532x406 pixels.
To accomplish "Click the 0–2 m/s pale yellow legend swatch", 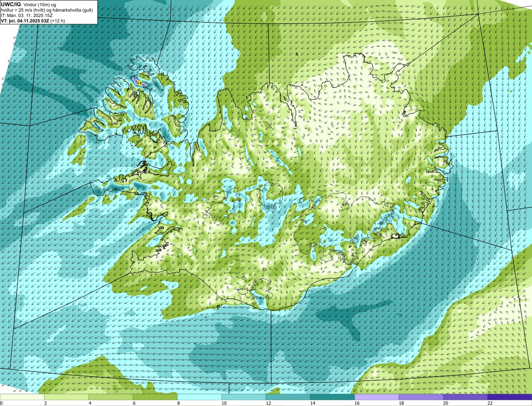I will (22, 397).
